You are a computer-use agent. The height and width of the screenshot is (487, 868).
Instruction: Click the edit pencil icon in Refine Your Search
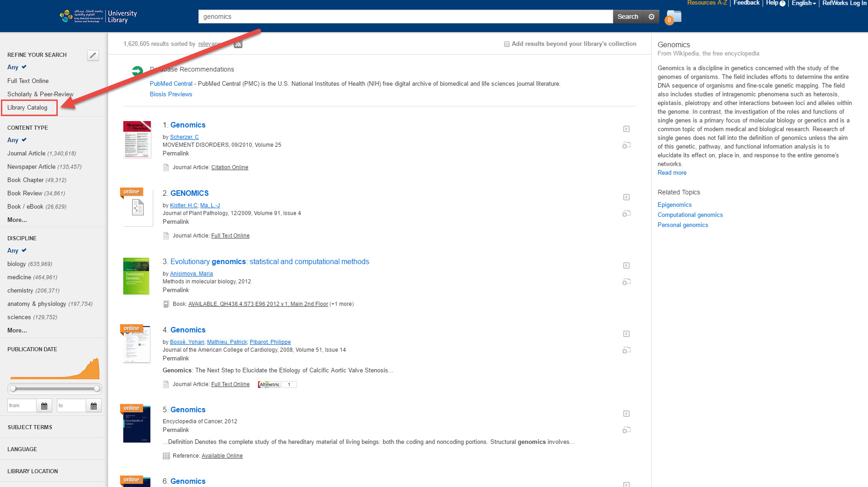pos(93,55)
